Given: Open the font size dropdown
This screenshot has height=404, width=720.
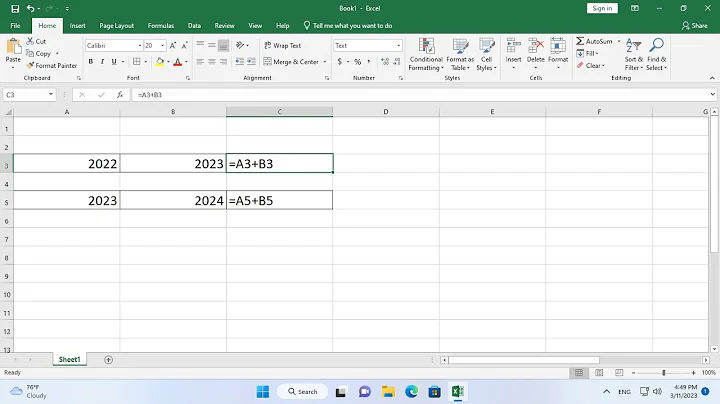Looking at the screenshot, I should click(162, 45).
